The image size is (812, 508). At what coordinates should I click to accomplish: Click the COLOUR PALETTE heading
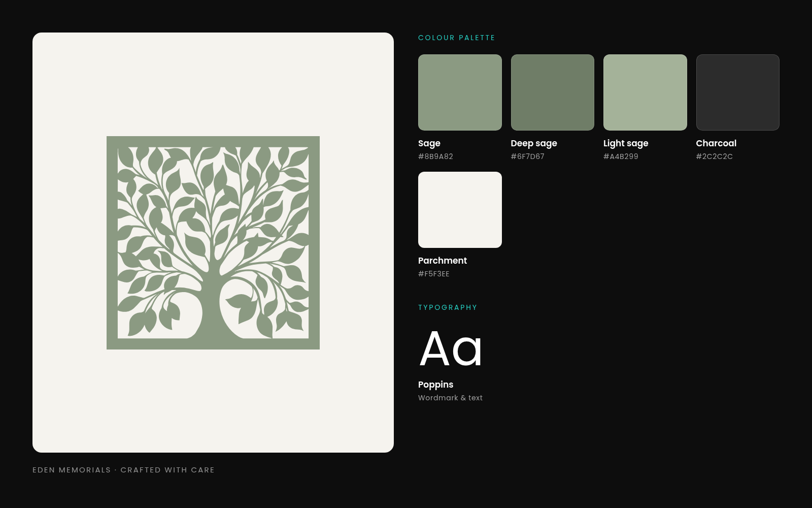point(457,38)
